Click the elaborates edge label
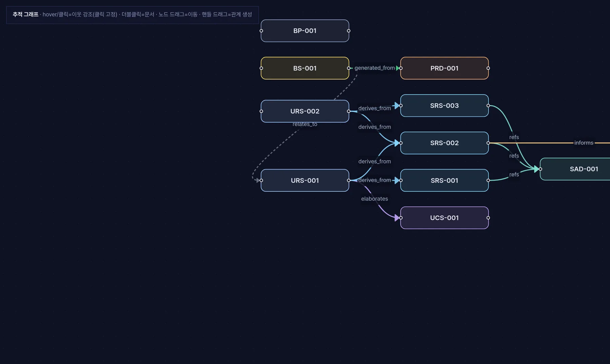This screenshot has height=364, width=610. 374,199
